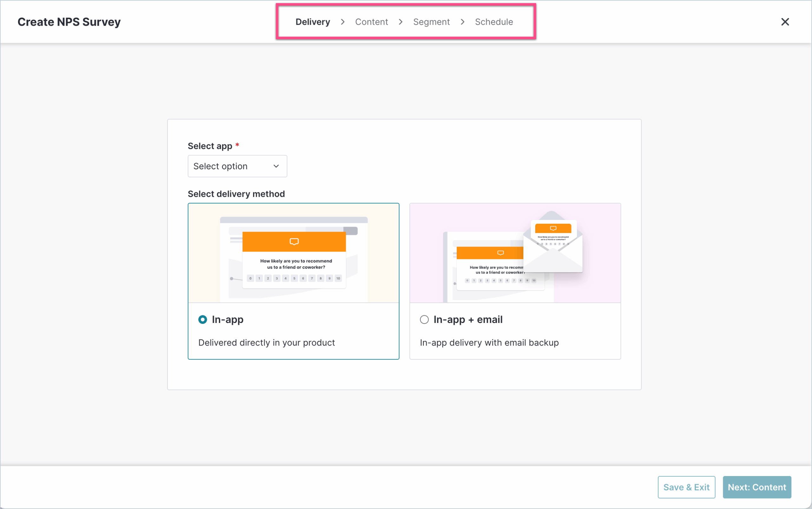Go to the Content step
812x509 pixels.
click(371, 22)
